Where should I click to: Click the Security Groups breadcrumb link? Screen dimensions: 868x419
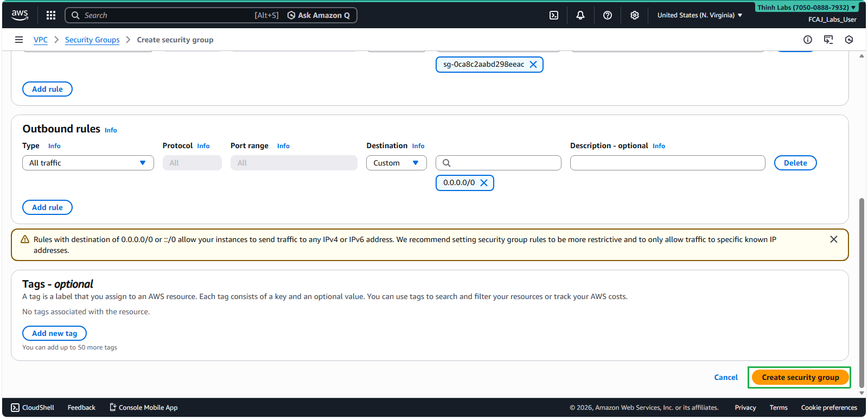pyautogui.click(x=92, y=40)
